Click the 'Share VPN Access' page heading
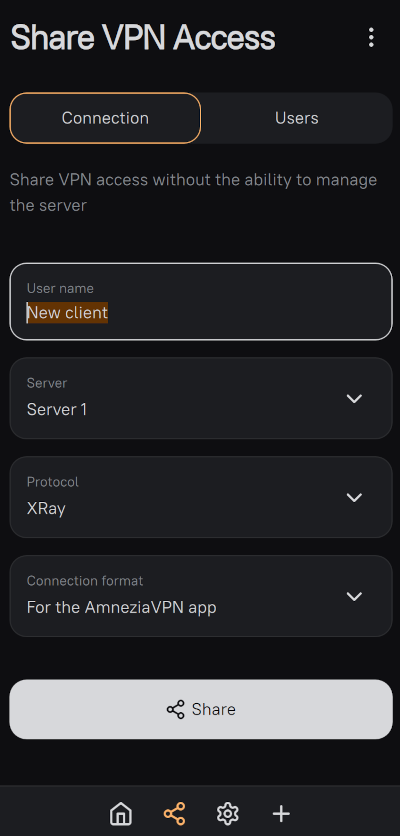The height and width of the screenshot is (836, 400). 143,38
